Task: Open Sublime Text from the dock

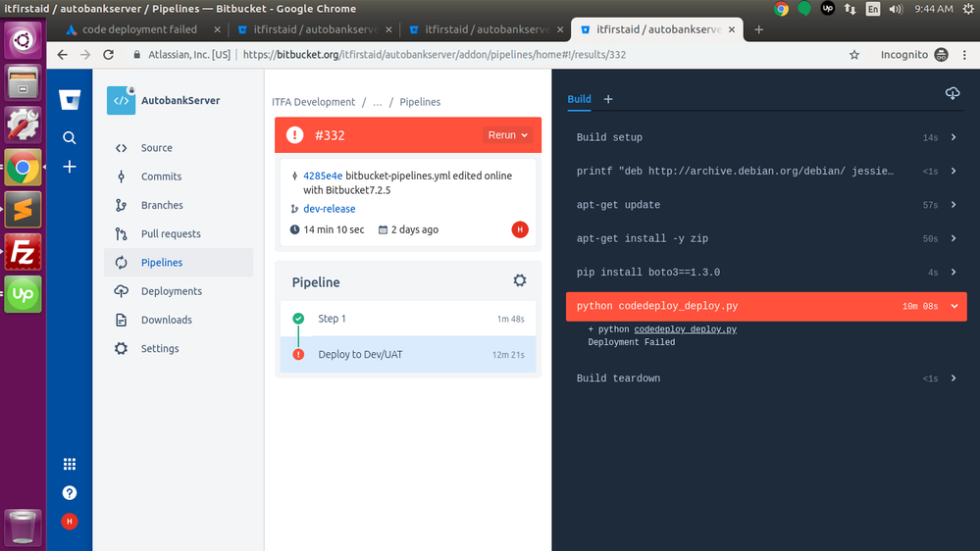Action: click(24, 209)
